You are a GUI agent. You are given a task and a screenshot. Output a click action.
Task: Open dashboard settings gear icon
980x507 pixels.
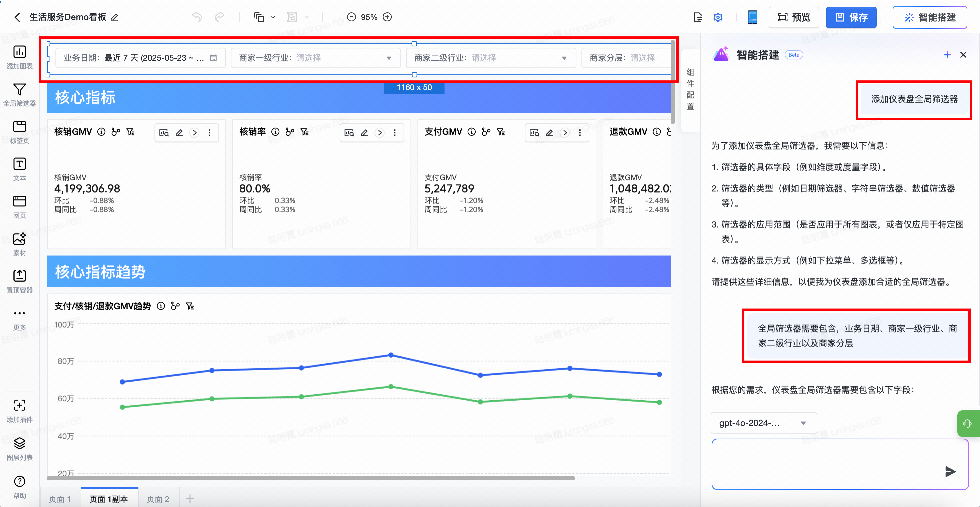pos(718,17)
